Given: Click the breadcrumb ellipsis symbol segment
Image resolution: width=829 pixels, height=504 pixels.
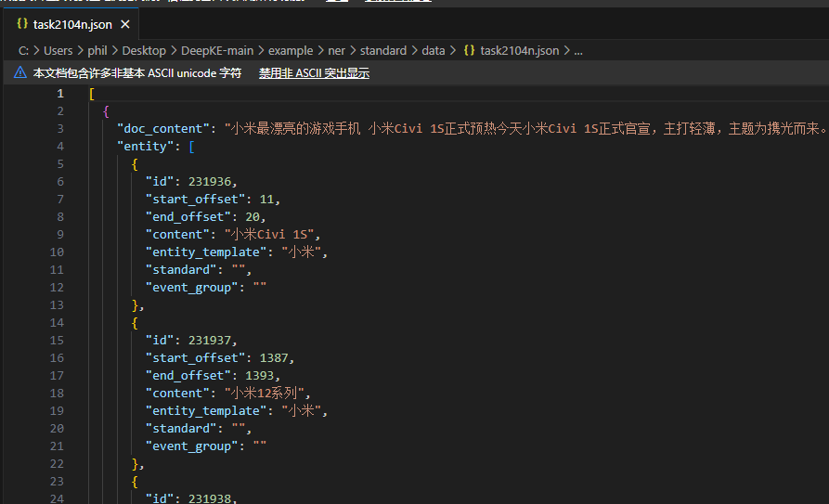Looking at the screenshot, I should click(578, 52).
